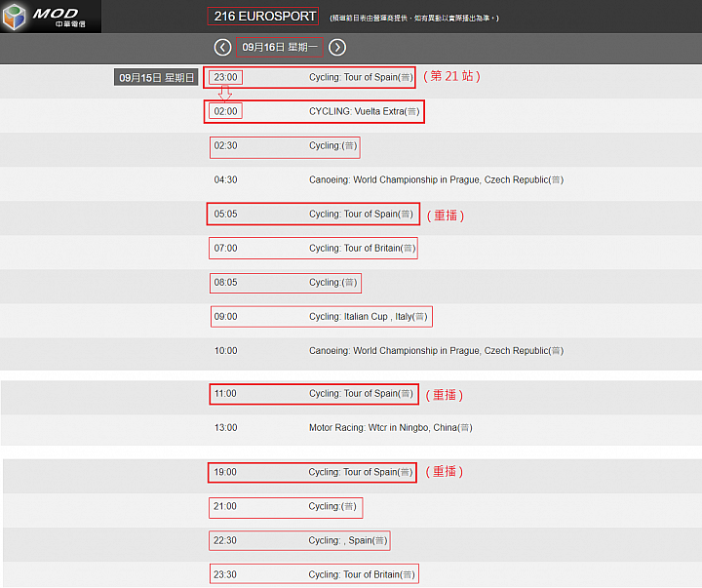This screenshot has width=702, height=588.
Task: Open 22:30 Cycling: , Spain program
Action: 299,540
